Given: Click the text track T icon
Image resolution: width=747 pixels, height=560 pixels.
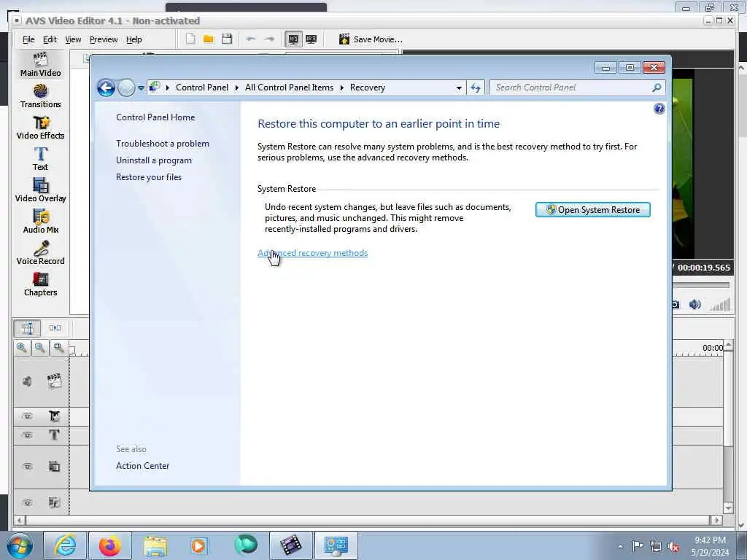Looking at the screenshot, I should (x=54, y=435).
